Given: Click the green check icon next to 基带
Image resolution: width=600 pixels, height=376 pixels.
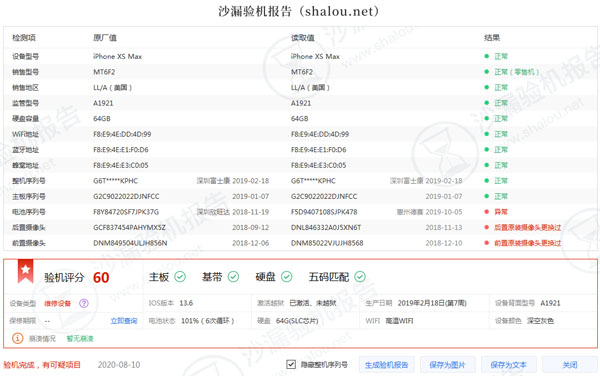Looking at the screenshot, I should point(233,276).
